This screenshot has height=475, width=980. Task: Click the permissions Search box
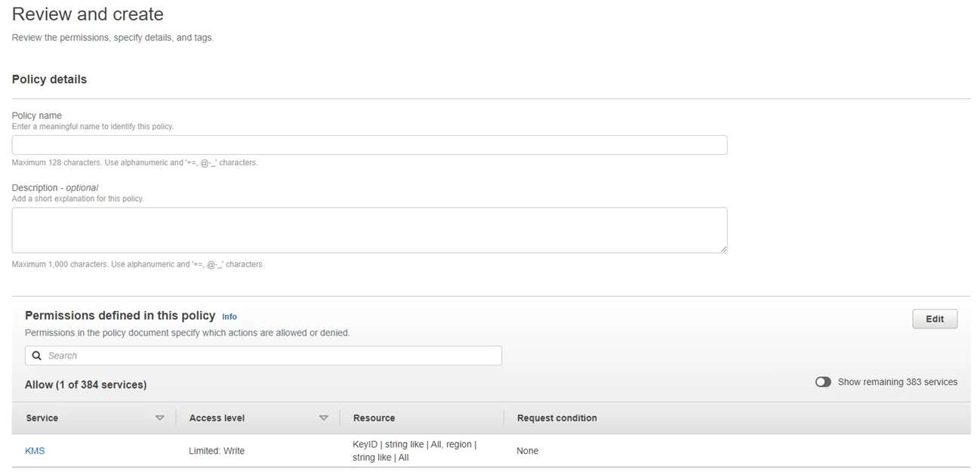[263, 356]
